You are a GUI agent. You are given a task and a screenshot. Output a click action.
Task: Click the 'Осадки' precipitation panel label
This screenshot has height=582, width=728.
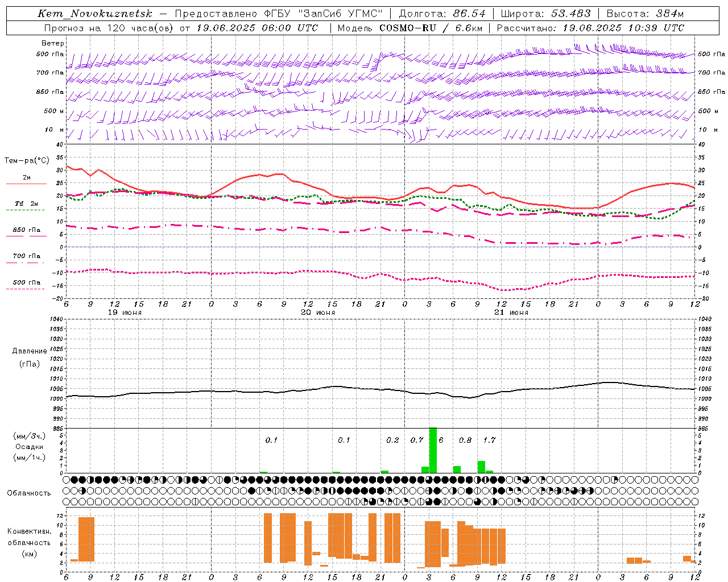[x=30, y=447]
